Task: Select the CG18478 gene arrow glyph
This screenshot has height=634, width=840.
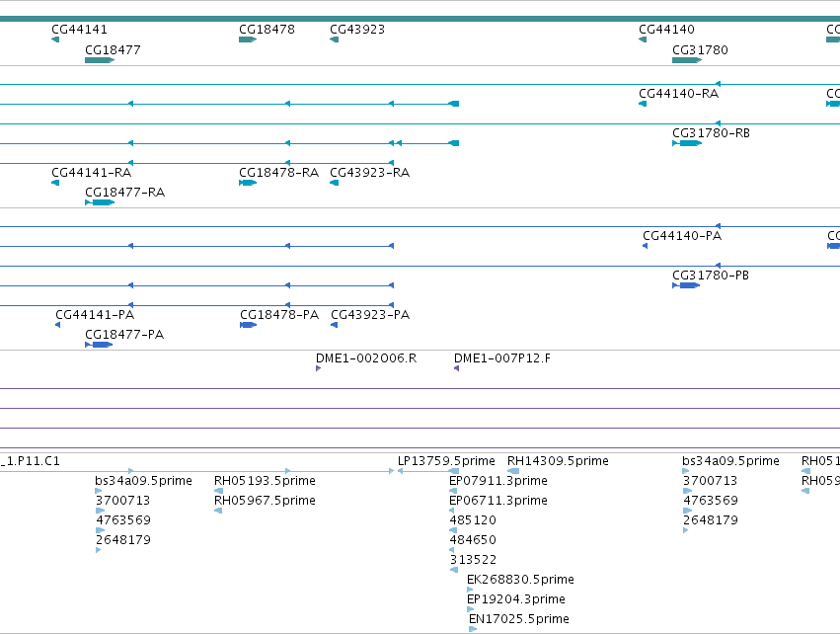Action: pyautogui.click(x=248, y=40)
